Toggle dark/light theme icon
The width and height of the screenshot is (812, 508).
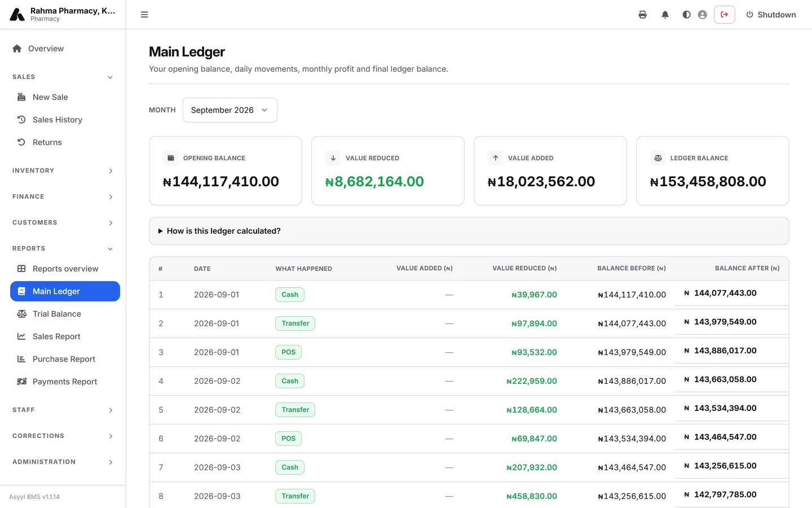click(686, 15)
